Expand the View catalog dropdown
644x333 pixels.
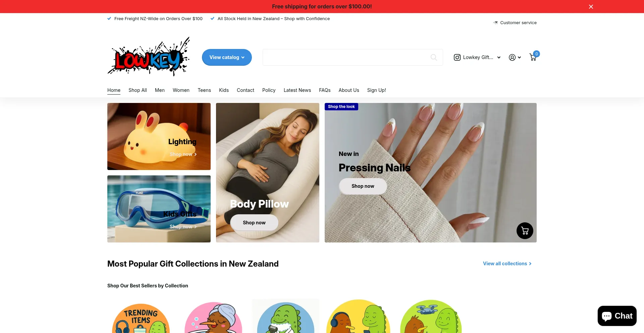pos(227,57)
